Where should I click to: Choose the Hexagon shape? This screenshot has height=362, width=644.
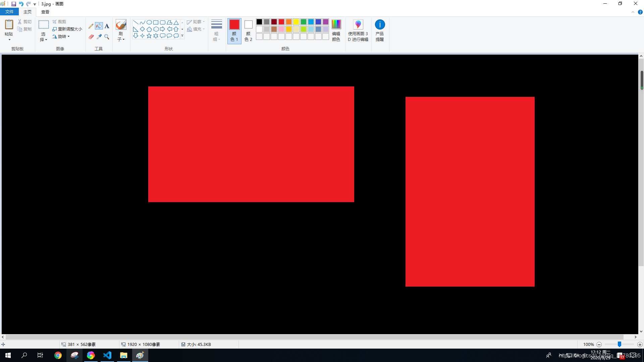pos(156,29)
